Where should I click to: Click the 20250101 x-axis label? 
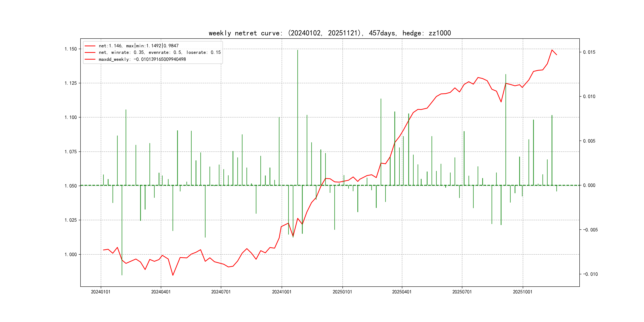[342, 292]
